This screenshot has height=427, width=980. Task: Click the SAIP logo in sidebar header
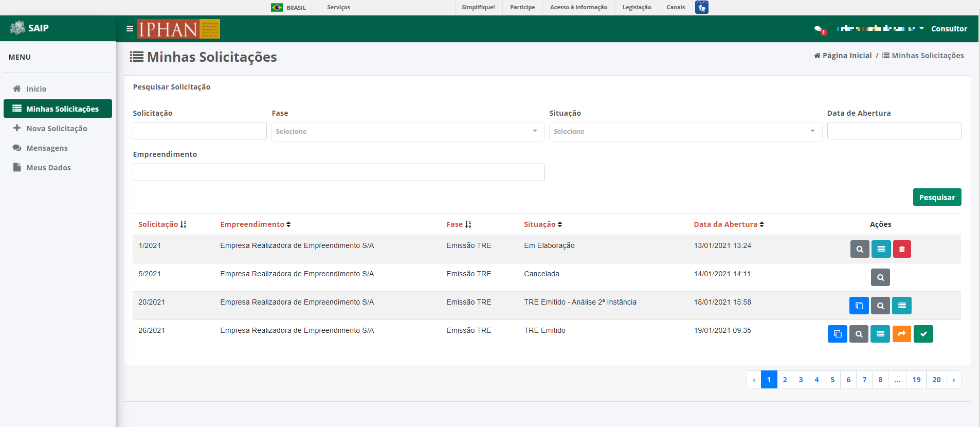click(29, 28)
